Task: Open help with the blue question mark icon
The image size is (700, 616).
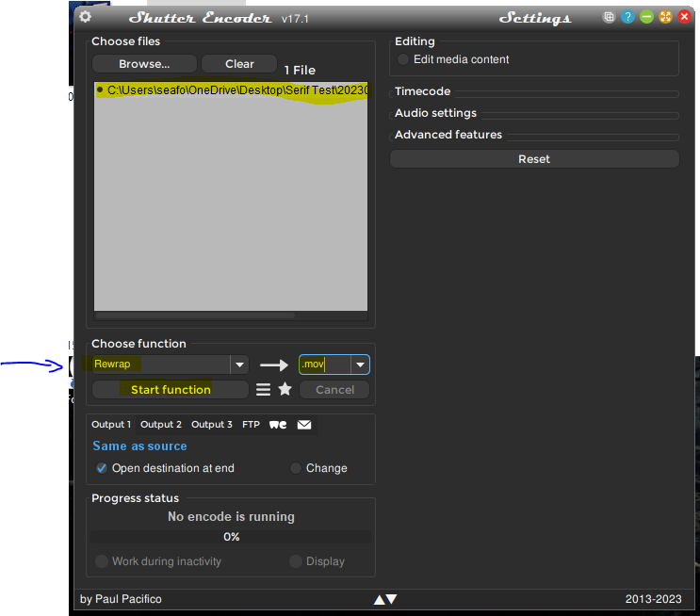Action: coord(627,17)
